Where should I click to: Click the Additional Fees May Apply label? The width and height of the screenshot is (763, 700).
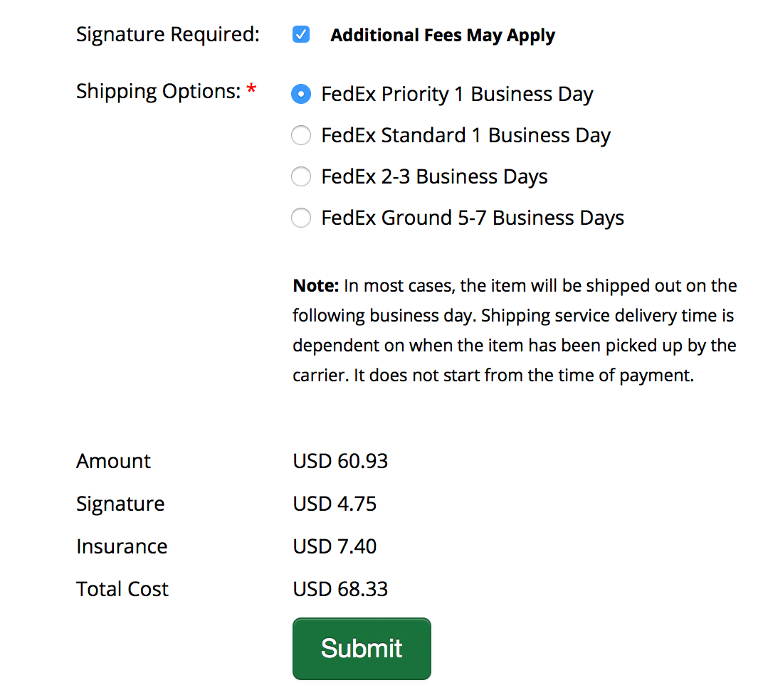coord(442,35)
